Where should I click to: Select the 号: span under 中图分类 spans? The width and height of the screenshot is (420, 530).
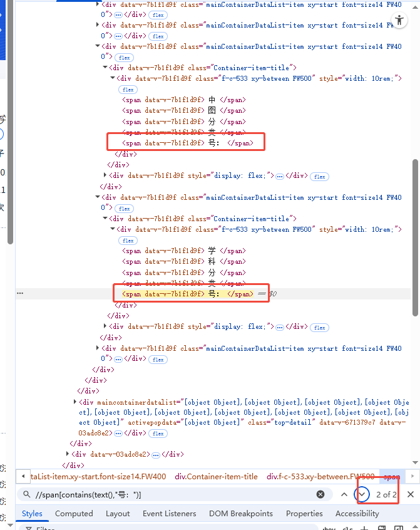coord(187,143)
